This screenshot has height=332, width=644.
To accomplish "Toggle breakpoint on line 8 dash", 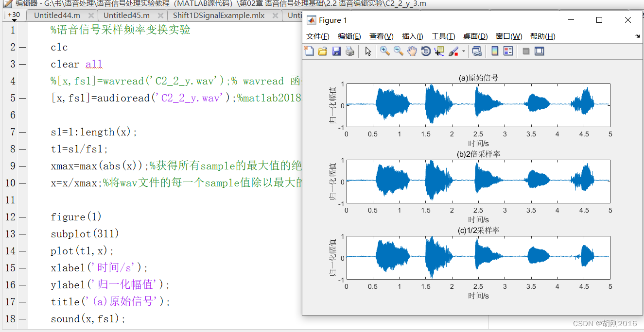I will [23, 149].
